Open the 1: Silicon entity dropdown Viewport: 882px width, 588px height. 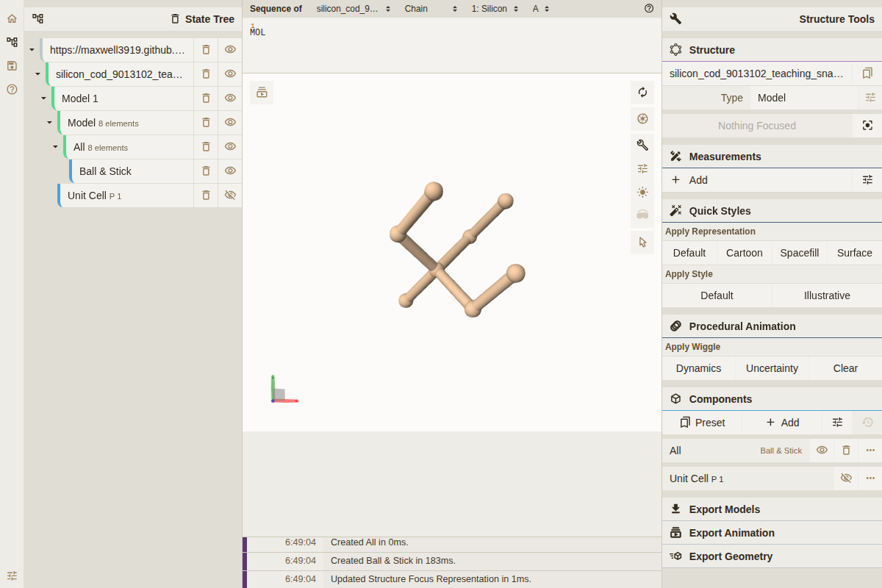click(x=495, y=9)
